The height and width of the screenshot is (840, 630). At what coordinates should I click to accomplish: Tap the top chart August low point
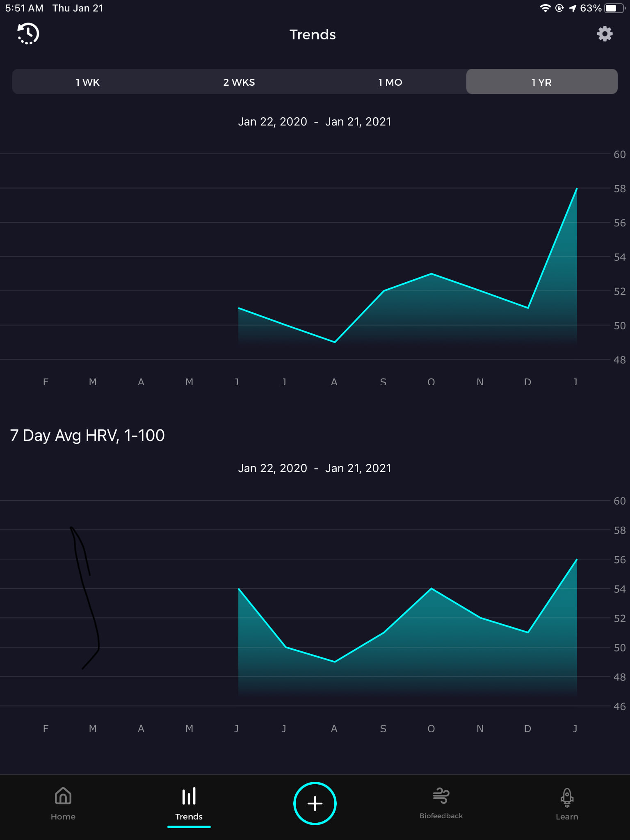(x=335, y=342)
